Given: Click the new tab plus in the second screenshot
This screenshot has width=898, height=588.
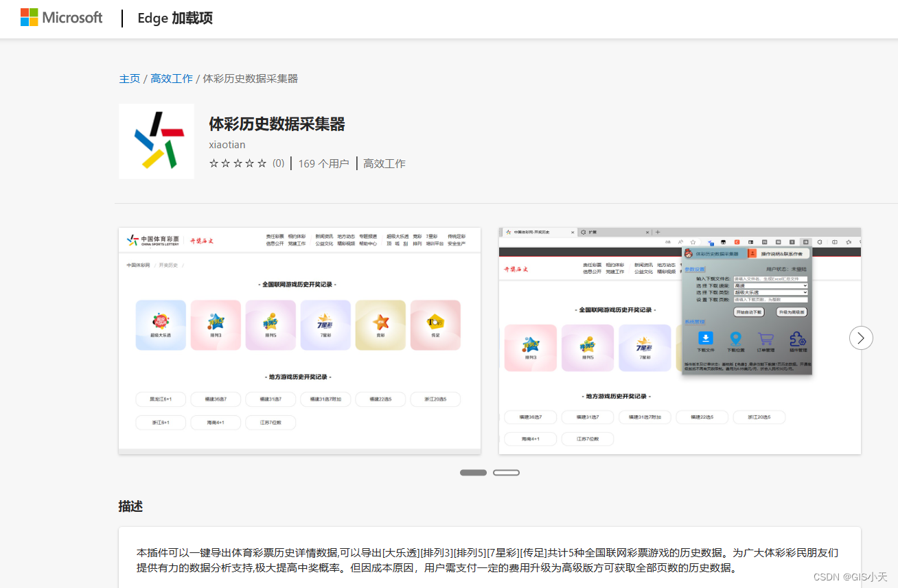Looking at the screenshot, I should pos(657,233).
